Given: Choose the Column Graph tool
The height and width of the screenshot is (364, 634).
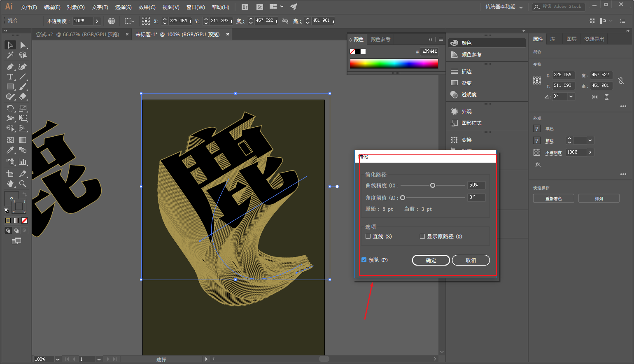Looking at the screenshot, I should 23,162.
